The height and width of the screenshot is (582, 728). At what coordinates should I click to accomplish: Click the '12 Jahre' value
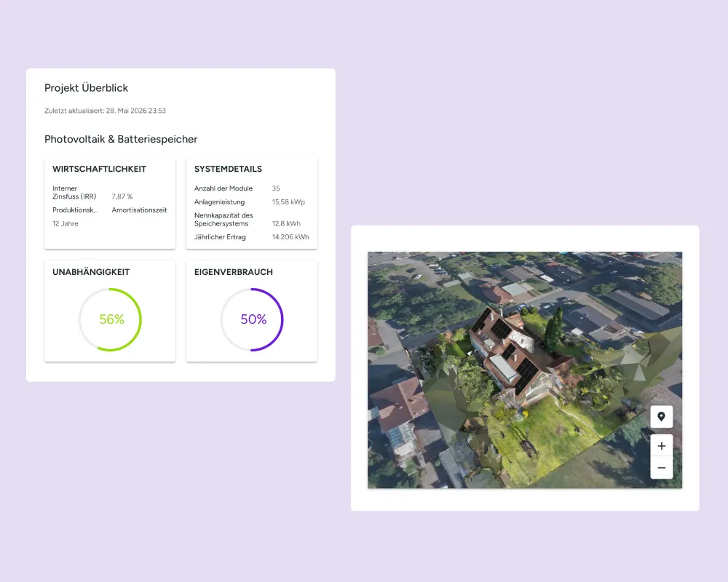pos(66,223)
